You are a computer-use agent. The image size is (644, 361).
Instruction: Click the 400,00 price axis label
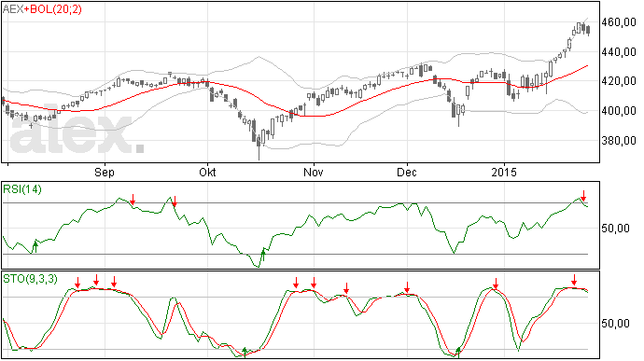point(619,111)
